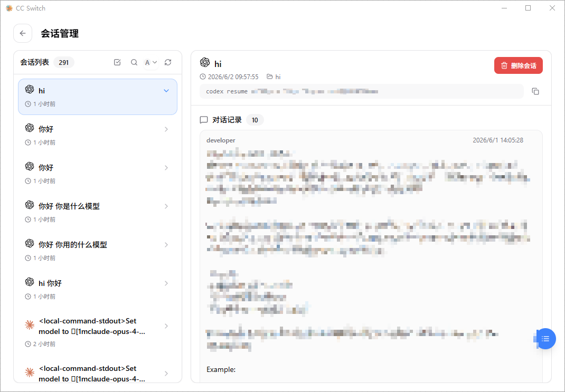The height and width of the screenshot is (392, 565).
Task: Click the '会话管理' page title
Action: pyautogui.click(x=60, y=33)
